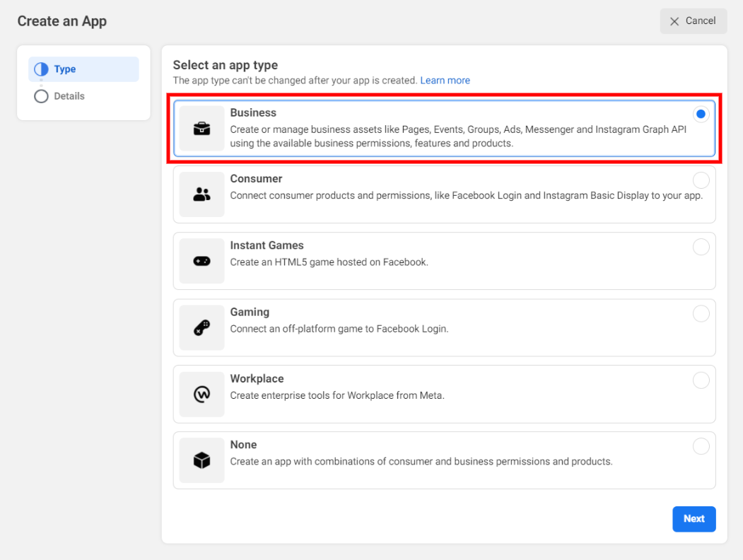Click the half-filled Type step icon

tap(41, 69)
